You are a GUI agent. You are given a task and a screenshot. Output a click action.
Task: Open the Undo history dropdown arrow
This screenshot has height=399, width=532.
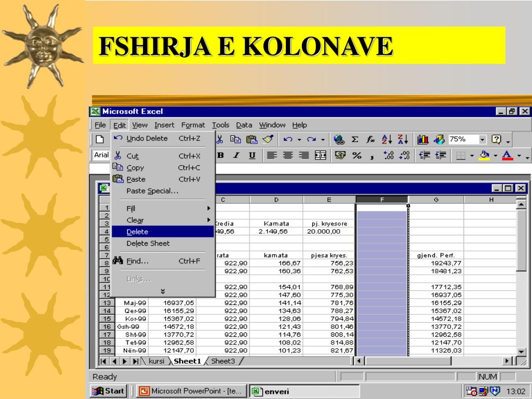point(299,139)
